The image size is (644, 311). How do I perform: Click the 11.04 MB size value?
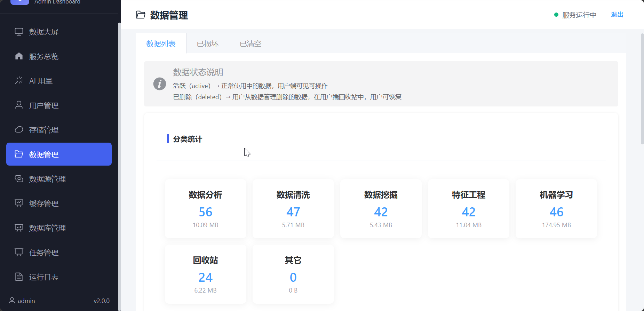[x=469, y=225]
